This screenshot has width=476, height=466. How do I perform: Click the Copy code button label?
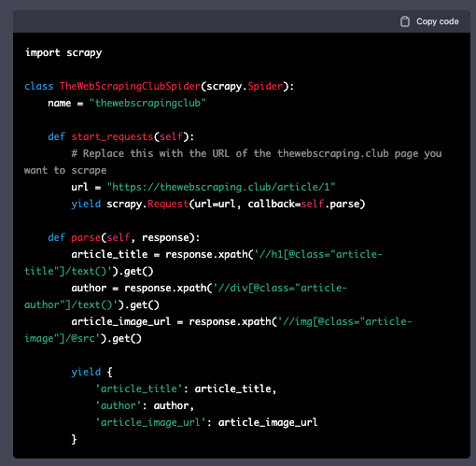(438, 21)
